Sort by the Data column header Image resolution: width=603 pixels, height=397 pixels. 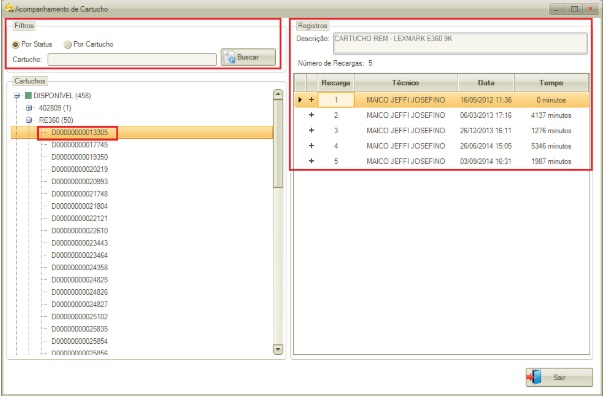[x=486, y=83]
